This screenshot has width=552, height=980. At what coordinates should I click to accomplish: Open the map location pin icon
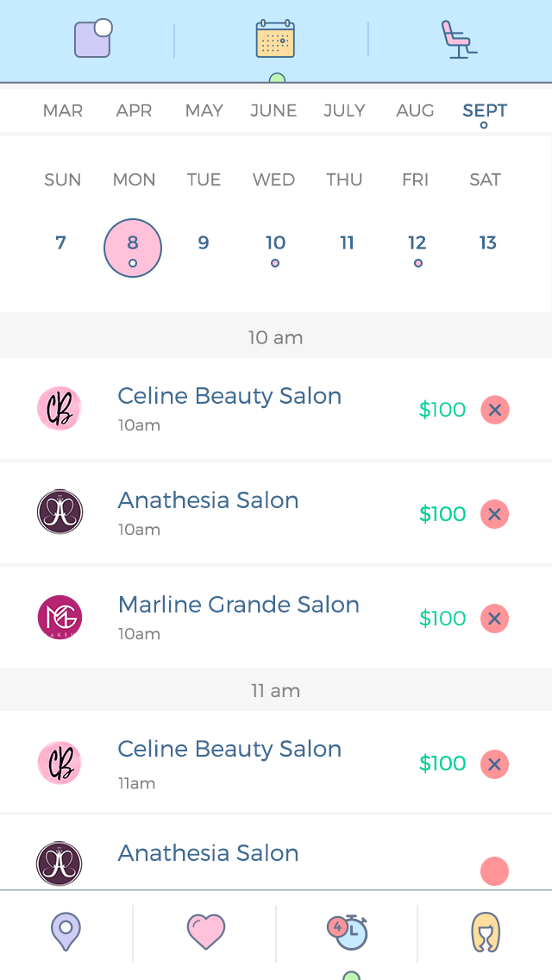(66, 933)
